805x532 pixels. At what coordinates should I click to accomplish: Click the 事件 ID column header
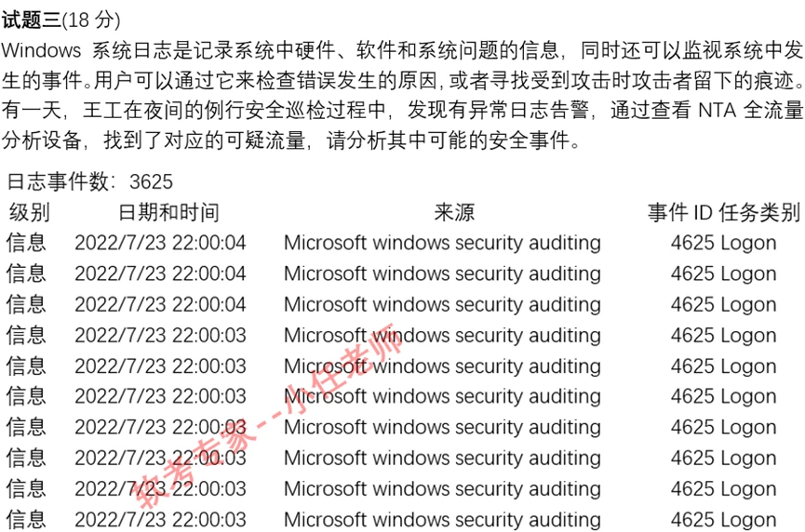[679, 212]
